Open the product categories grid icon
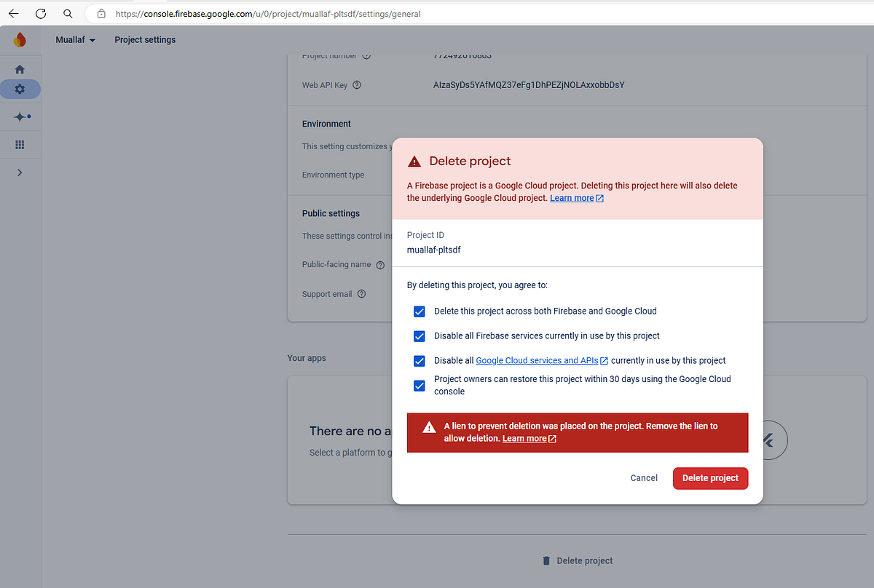The image size is (874, 588). click(20, 144)
